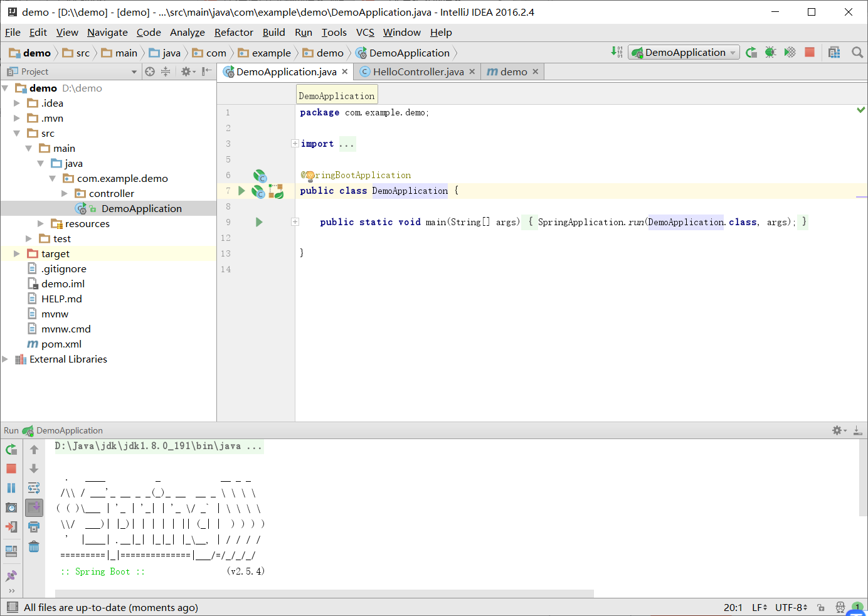Click the UTF-8 encoding status bar selector
This screenshot has height=616, width=868.
pyautogui.click(x=791, y=607)
